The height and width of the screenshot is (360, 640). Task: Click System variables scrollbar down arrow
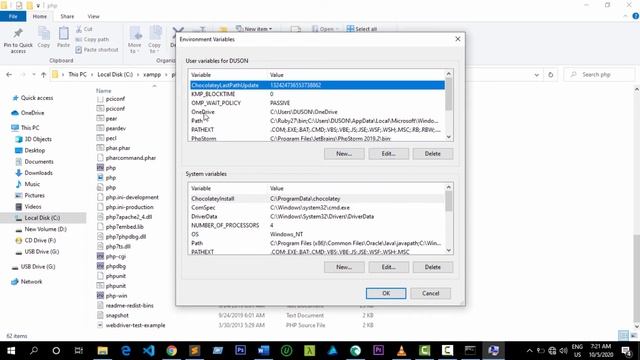click(x=449, y=251)
